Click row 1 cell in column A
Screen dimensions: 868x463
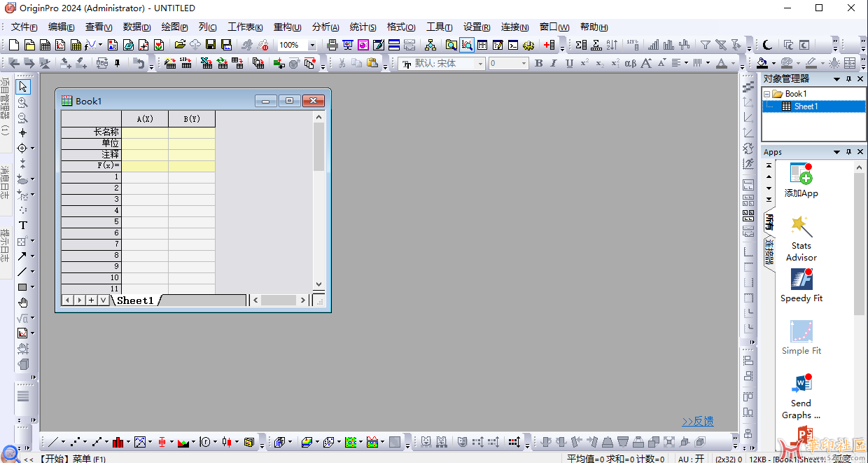(x=145, y=177)
